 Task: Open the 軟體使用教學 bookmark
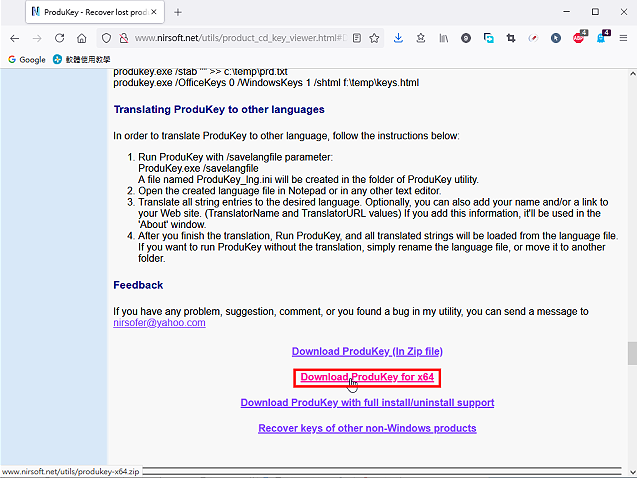point(82,59)
